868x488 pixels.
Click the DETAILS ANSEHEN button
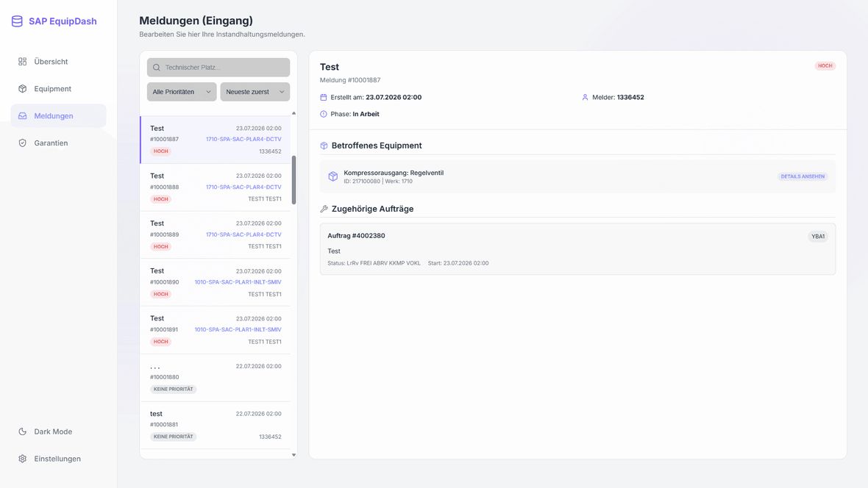pos(803,176)
